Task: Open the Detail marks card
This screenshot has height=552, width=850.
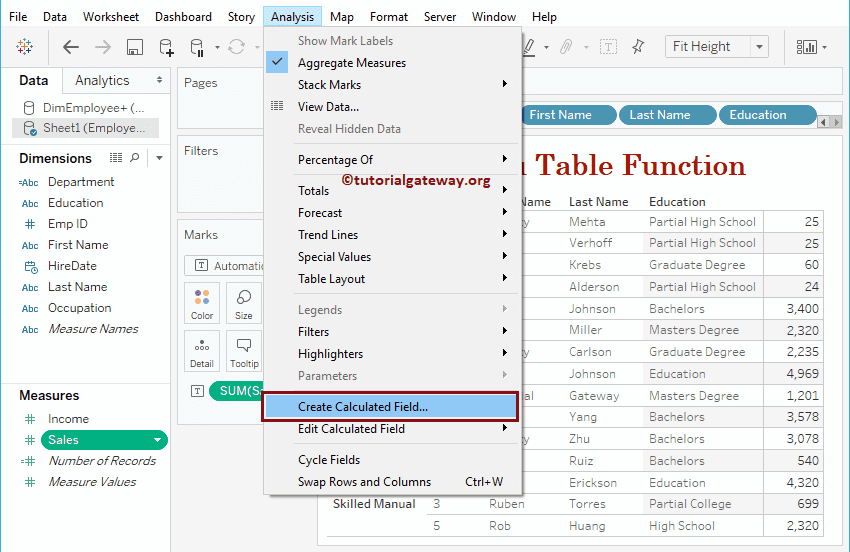Action: (202, 351)
